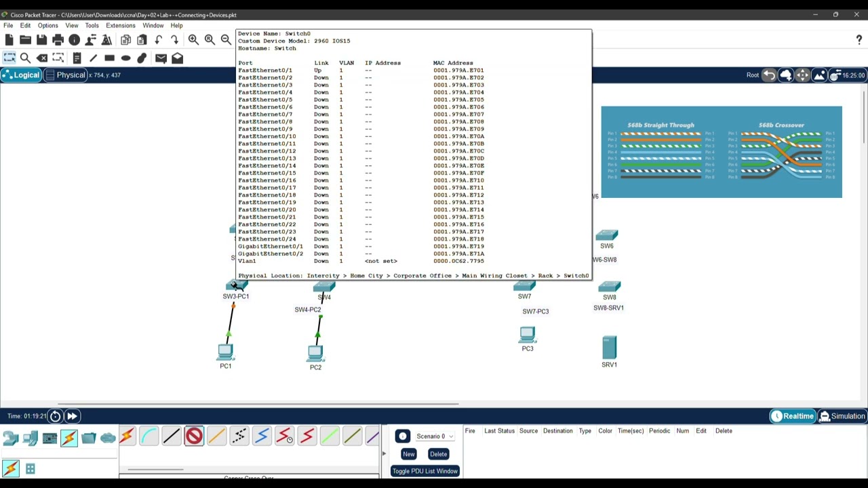Print the workspace
The image size is (868, 488).
[58, 40]
